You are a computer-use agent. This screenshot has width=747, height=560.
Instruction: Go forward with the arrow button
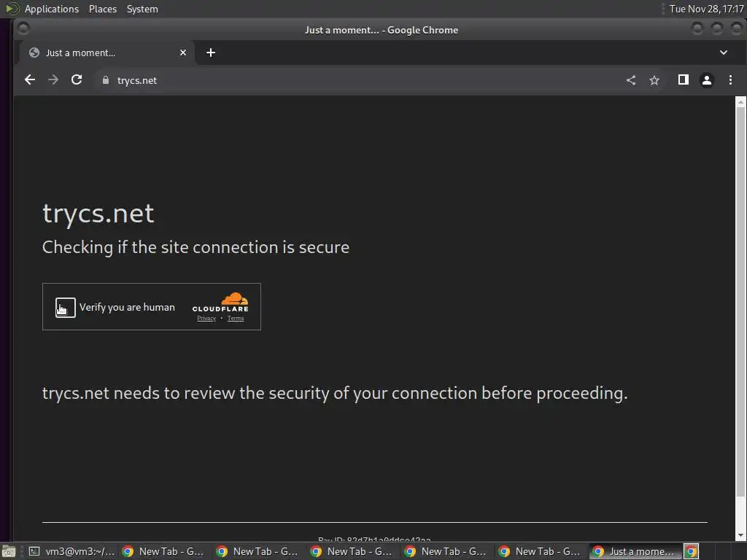(53, 80)
